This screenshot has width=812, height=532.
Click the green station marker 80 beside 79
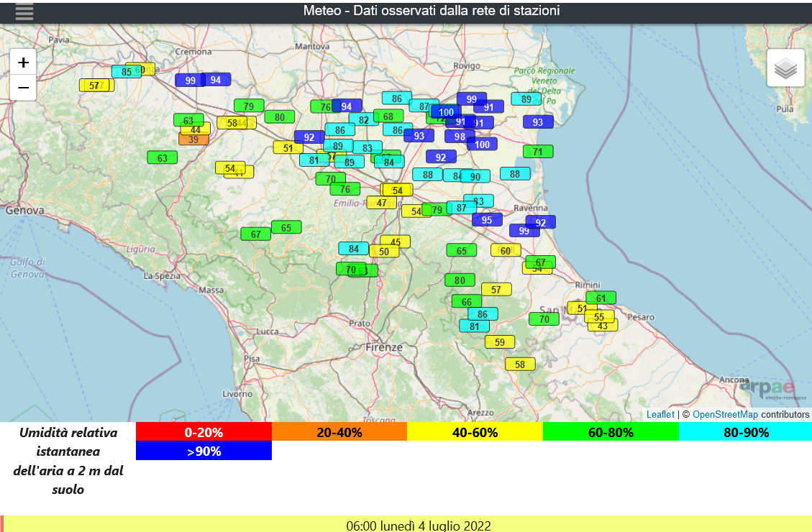pos(280,117)
